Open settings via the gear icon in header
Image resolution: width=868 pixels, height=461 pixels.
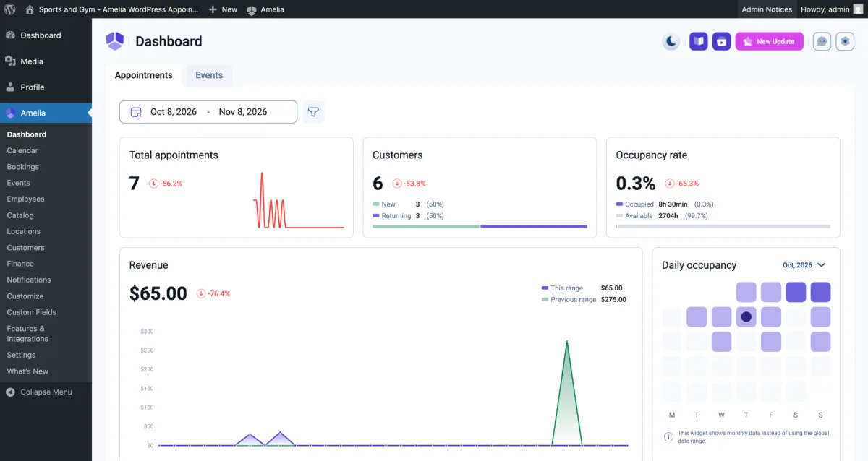845,41
